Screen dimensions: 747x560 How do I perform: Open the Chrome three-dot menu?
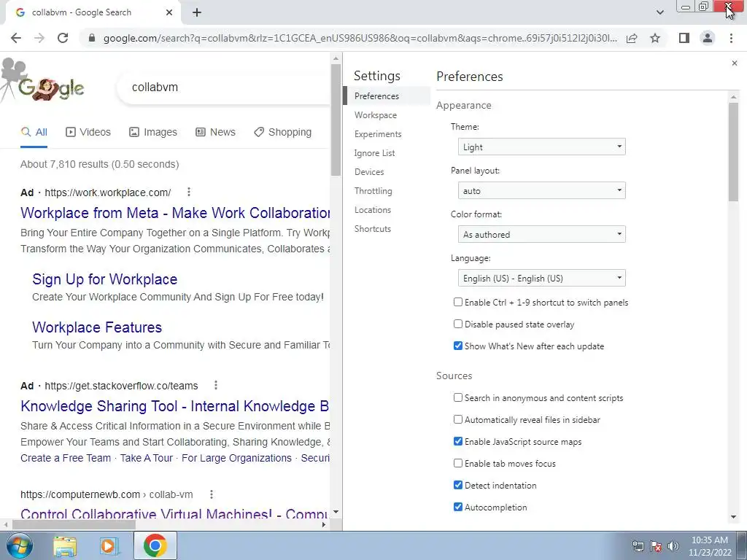tap(731, 38)
